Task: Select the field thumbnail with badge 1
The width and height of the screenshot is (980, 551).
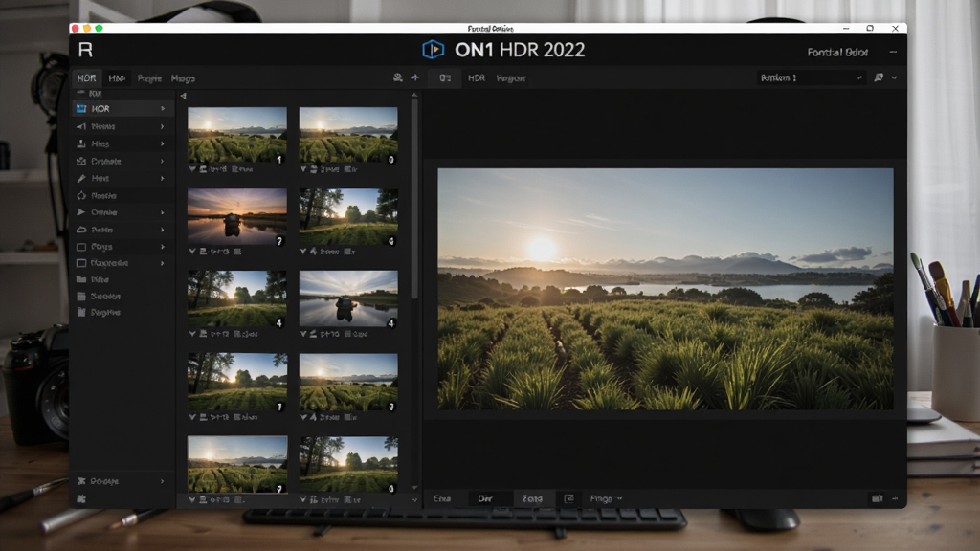Action: 237,135
